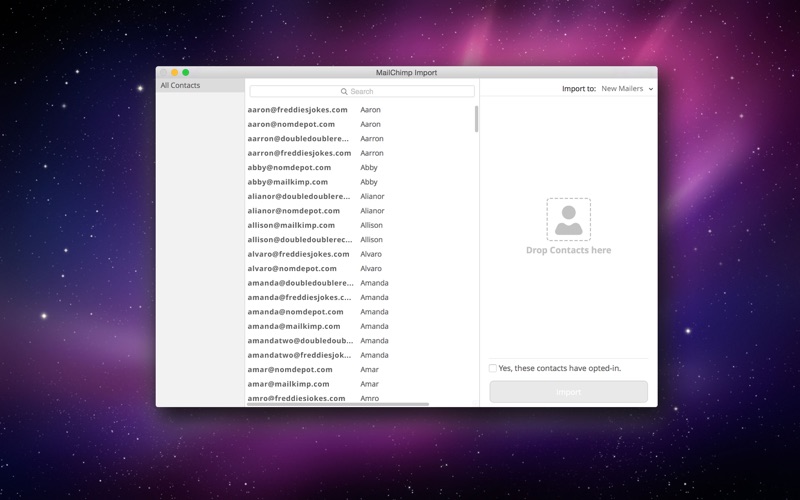The height and width of the screenshot is (500, 800).
Task: Choose the abby@mailkimp.com row
Action: coord(288,182)
